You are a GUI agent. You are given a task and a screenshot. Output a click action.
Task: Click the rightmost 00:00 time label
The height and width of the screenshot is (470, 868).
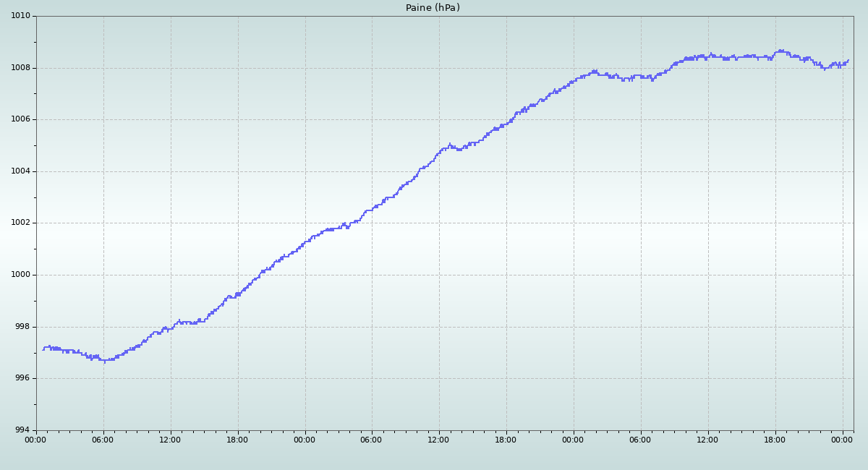pyautogui.click(x=842, y=440)
